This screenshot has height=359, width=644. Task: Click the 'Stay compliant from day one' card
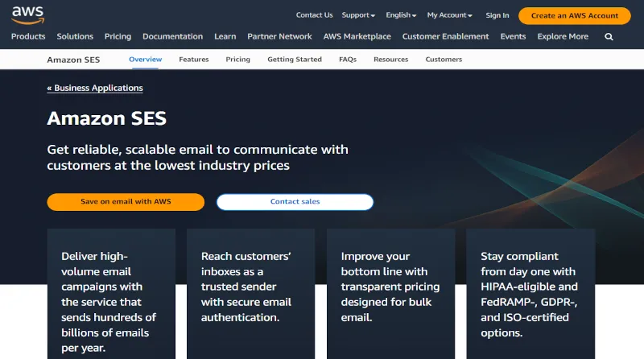click(530, 294)
